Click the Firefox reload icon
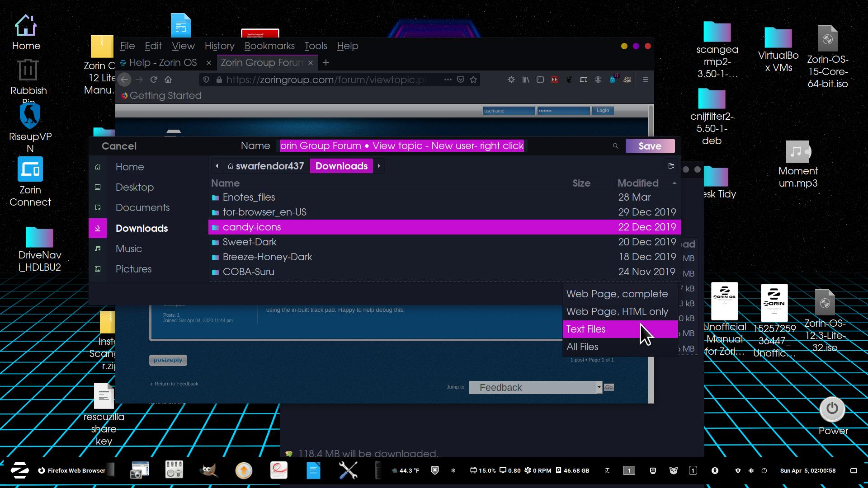Screen dimensions: 868x488 (154, 80)
